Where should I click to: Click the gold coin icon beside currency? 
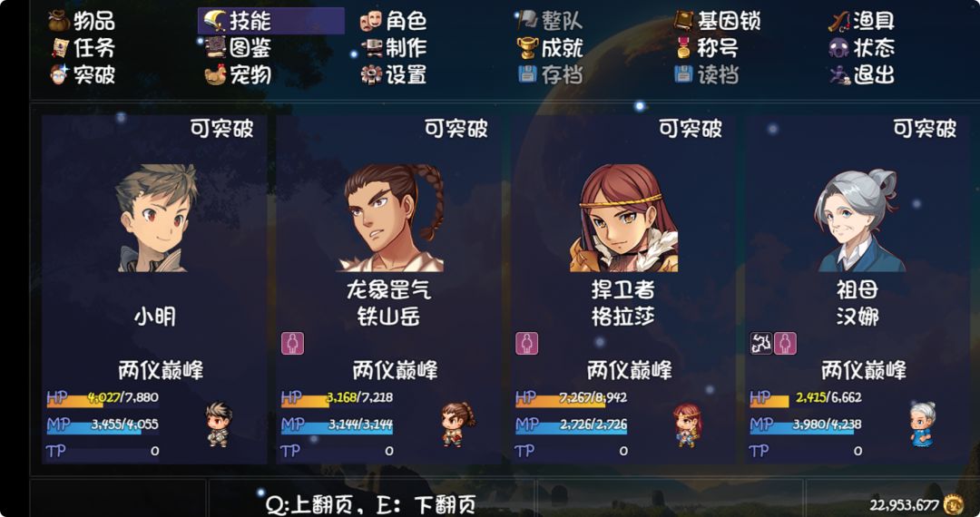[x=953, y=504]
